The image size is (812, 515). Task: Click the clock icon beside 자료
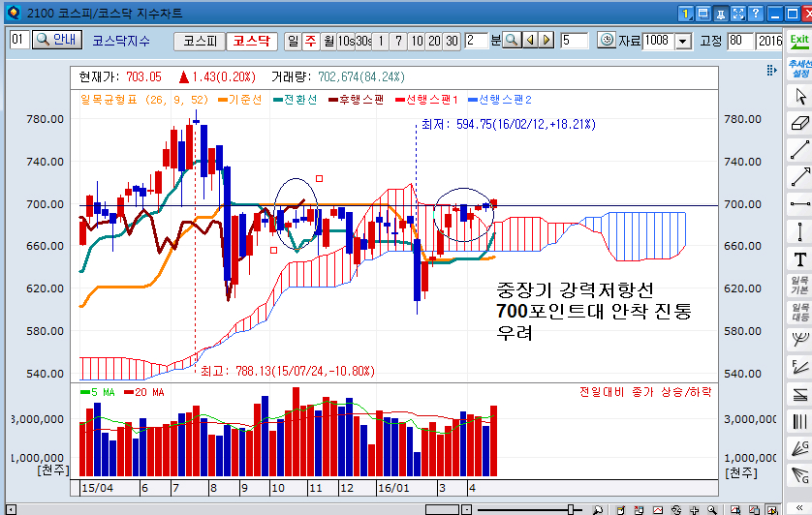(606, 41)
